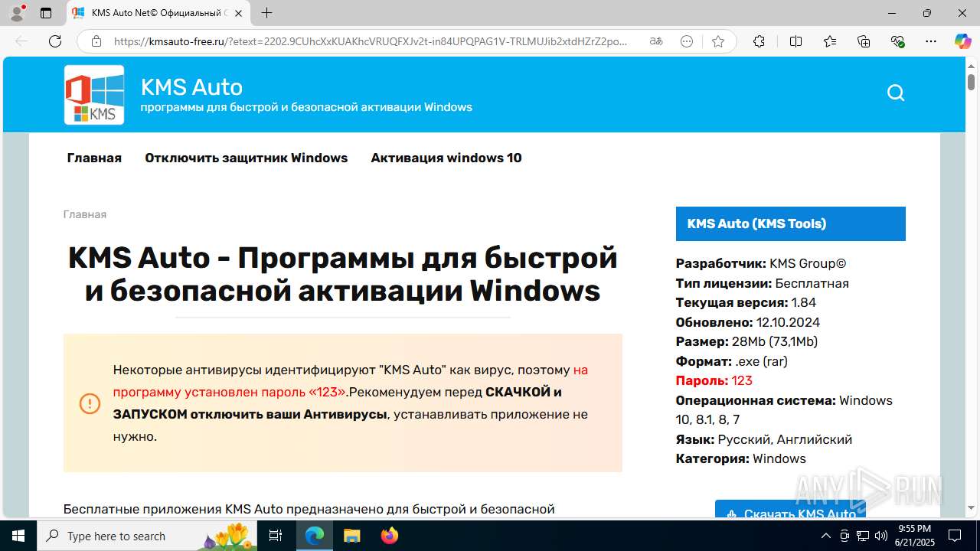
Task: Open the Extensions puzzle icon
Action: coord(759,41)
